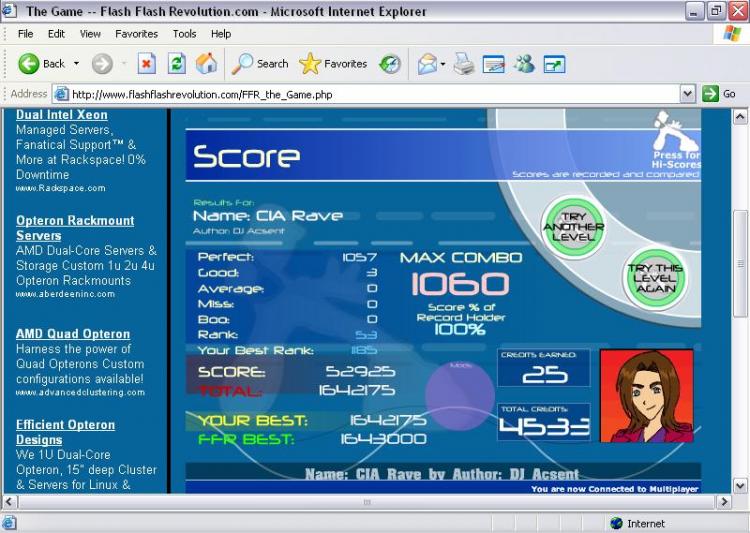Click the Total Credits 4533 box
The width and height of the screenshot is (750, 533).
[543, 422]
